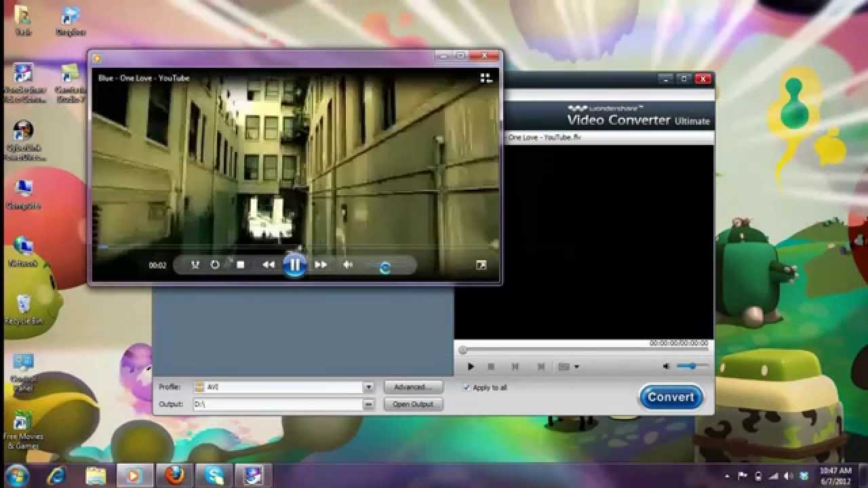Go to previous frame in converter preview

tap(515, 367)
